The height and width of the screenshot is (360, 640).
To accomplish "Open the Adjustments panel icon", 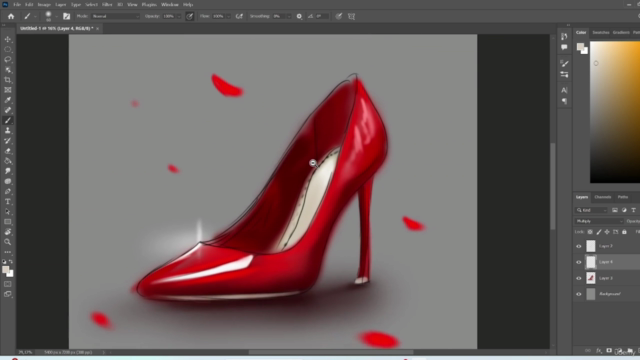I will click(x=564, y=75).
